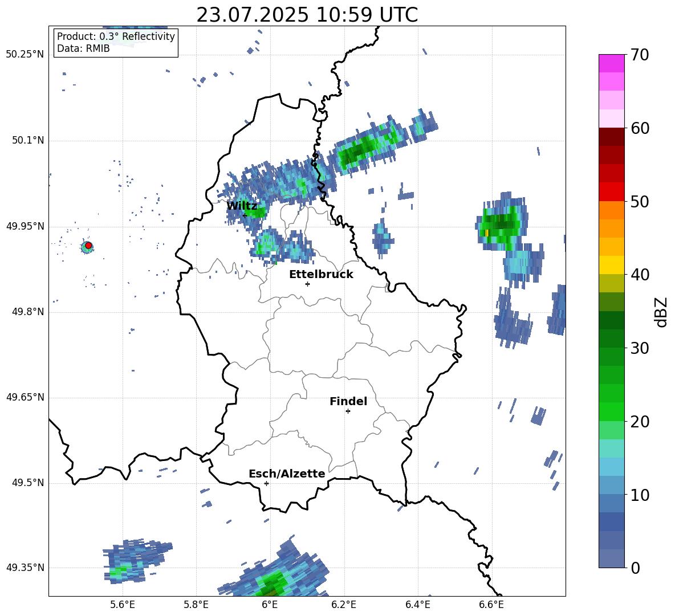Click the 5.8°E longitude label

[196, 605]
